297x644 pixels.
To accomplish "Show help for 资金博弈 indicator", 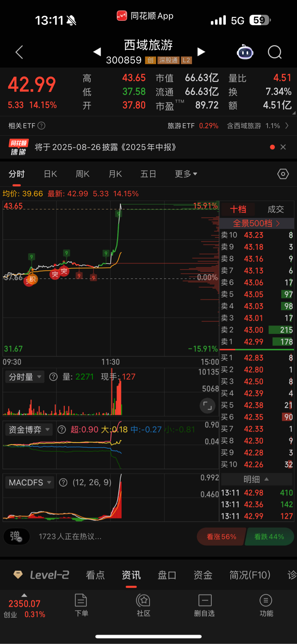I will 61,430.
